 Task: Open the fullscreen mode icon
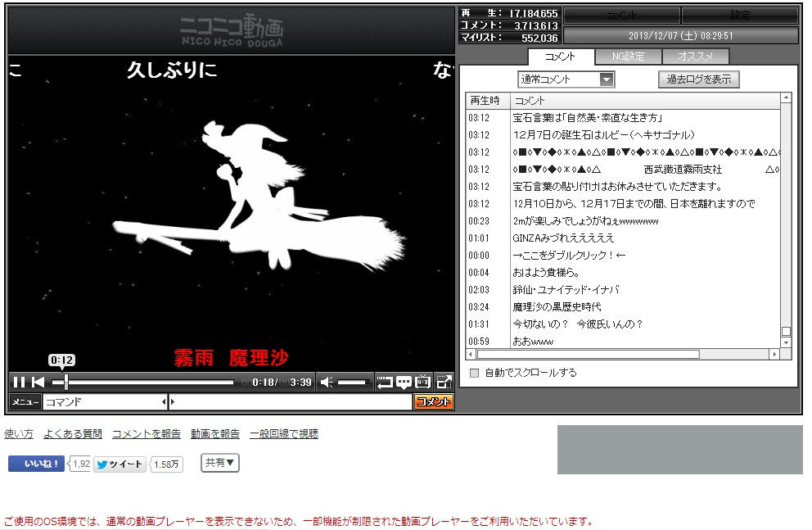click(x=444, y=383)
